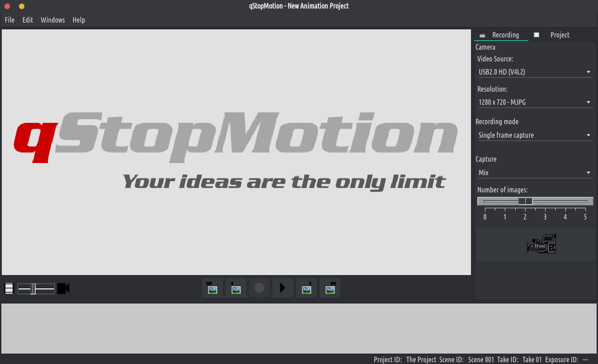Screen dimensions: 598x364
Task: Click the "Recording mode" heading
Action: click(497, 121)
